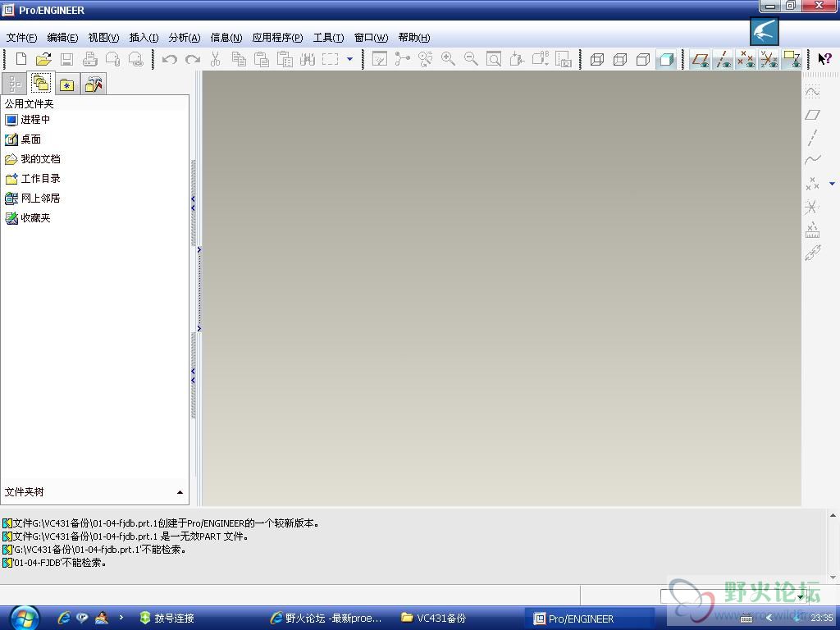Click the Zoom In magnifier icon

448,59
